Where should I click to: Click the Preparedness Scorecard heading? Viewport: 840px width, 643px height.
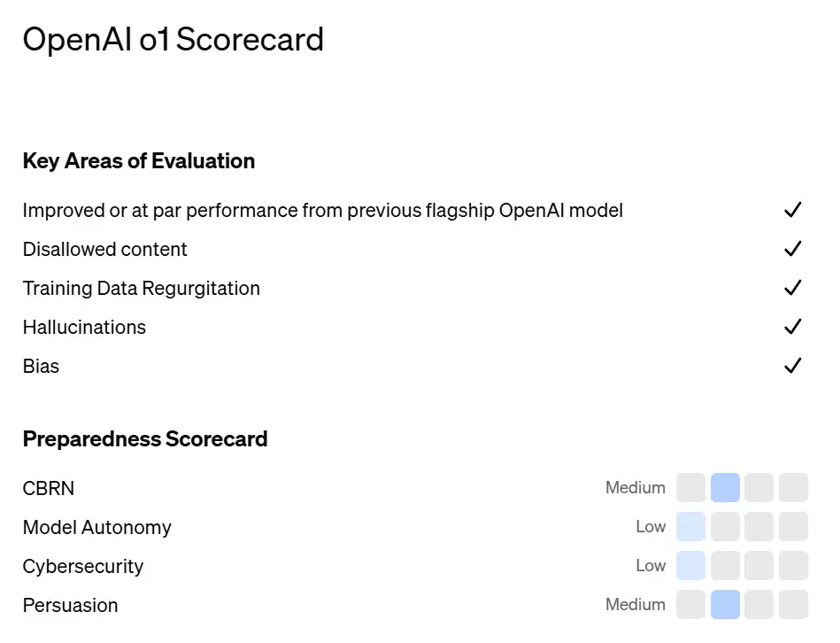click(x=145, y=438)
